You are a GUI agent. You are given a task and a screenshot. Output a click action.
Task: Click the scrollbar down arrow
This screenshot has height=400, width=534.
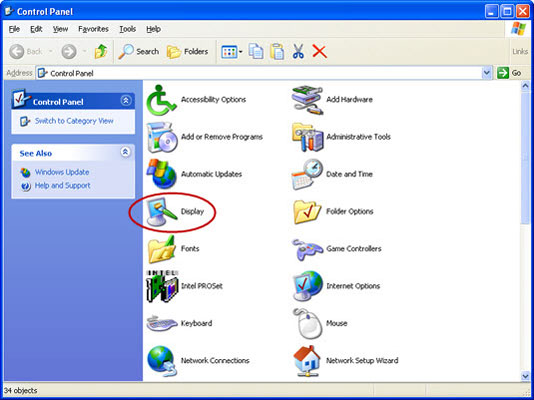tap(525, 376)
